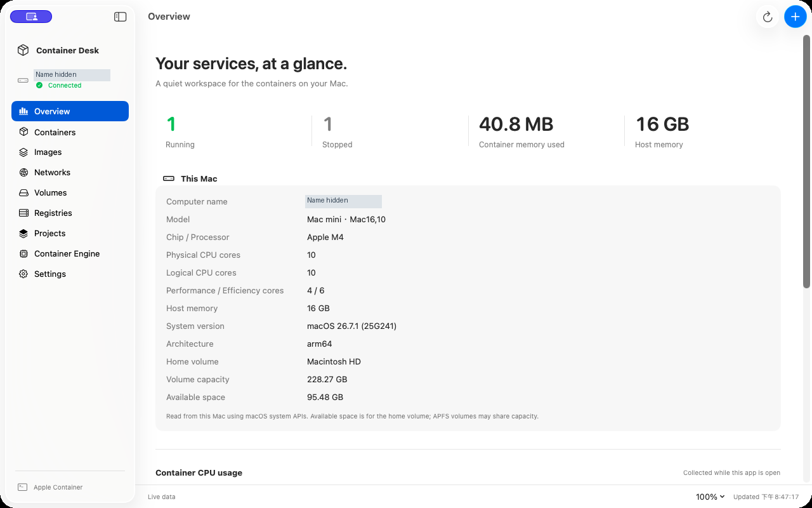
Task: Open the 100% zoom dropdown
Action: 710,497
